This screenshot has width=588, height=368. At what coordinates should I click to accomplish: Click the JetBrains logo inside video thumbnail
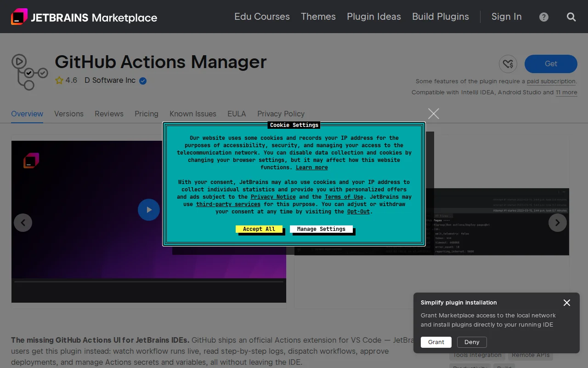tap(31, 161)
